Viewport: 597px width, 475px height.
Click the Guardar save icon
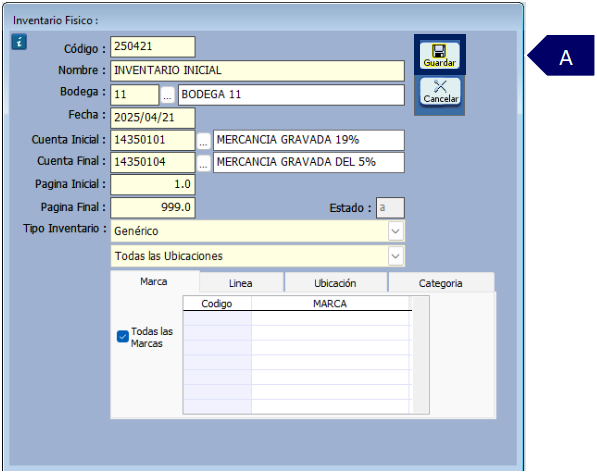click(x=439, y=55)
